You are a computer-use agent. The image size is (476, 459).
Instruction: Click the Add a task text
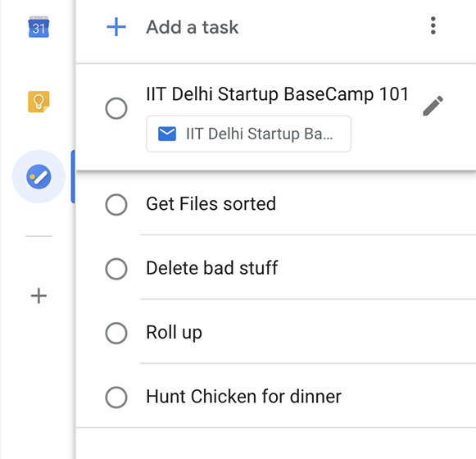[x=193, y=27]
